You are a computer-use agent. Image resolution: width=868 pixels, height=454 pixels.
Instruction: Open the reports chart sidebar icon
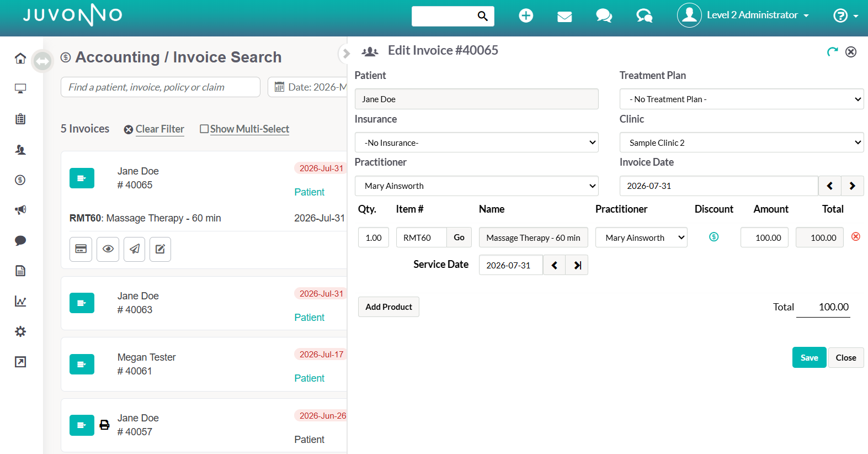20,301
